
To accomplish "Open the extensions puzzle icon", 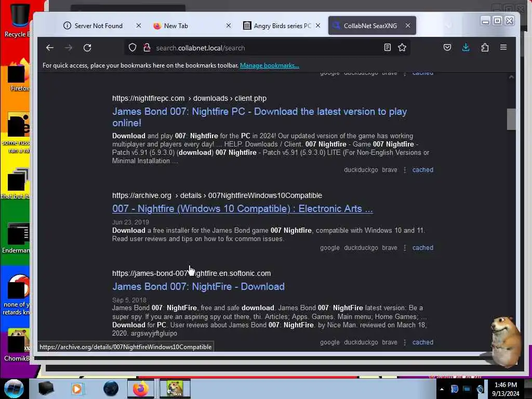I will coord(485,47).
